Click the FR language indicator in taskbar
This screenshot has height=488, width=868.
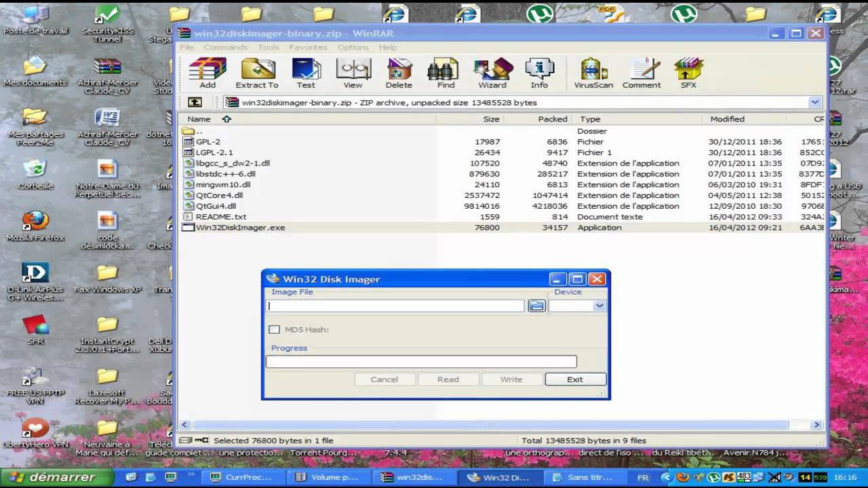[x=643, y=477]
